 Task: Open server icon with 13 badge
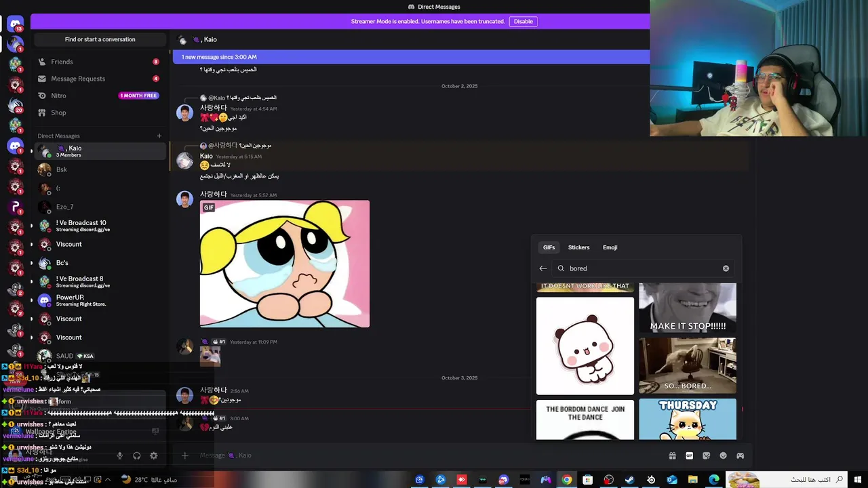point(15,24)
